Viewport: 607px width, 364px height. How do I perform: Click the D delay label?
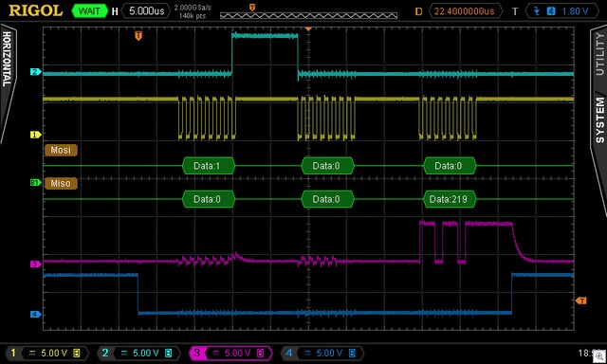pyautogui.click(x=418, y=11)
